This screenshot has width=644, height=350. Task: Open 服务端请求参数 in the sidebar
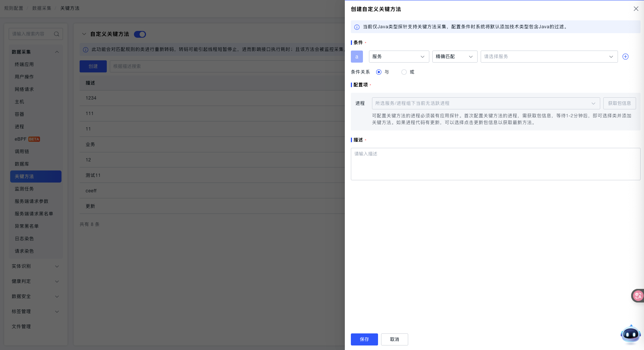pos(32,201)
